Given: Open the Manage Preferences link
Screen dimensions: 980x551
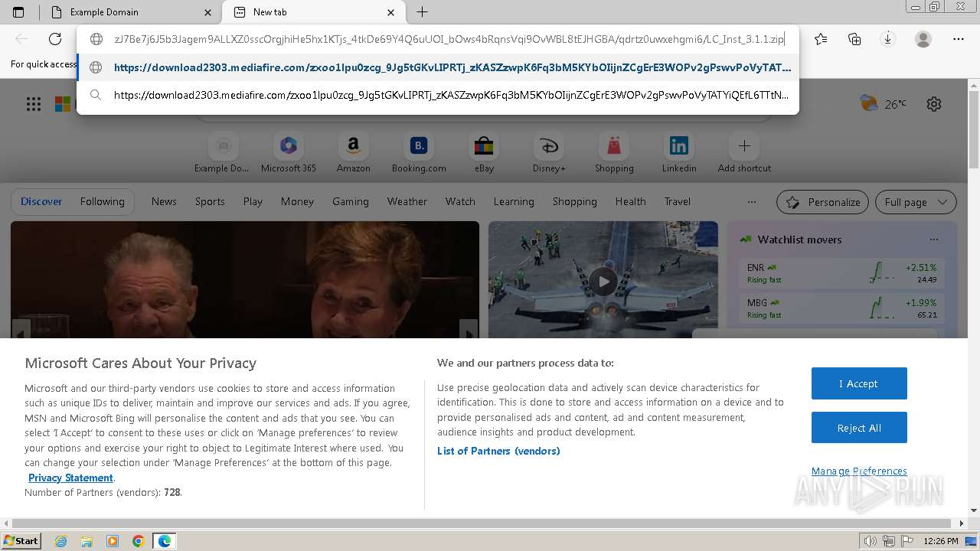Looking at the screenshot, I should click(x=859, y=471).
